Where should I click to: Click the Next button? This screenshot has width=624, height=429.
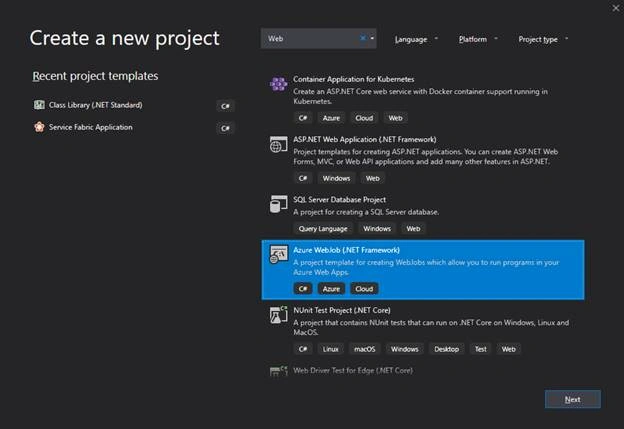(x=573, y=399)
